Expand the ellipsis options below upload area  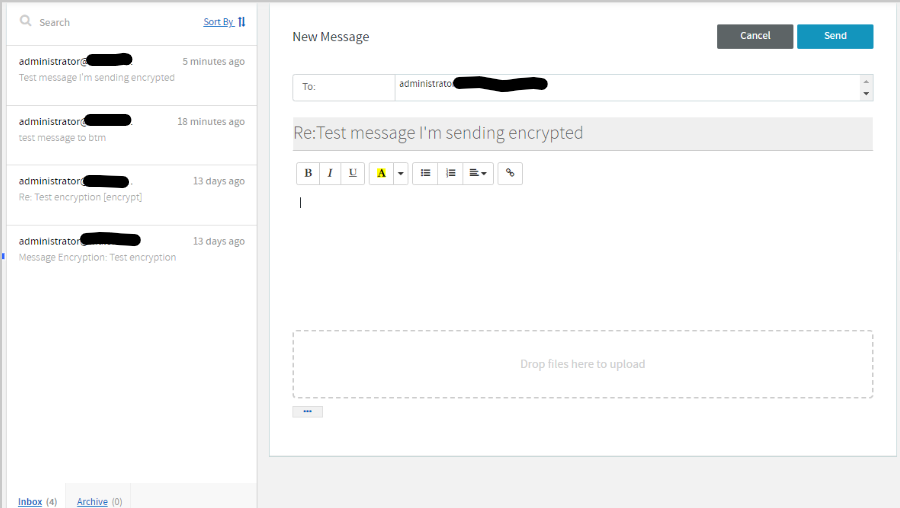click(307, 411)
